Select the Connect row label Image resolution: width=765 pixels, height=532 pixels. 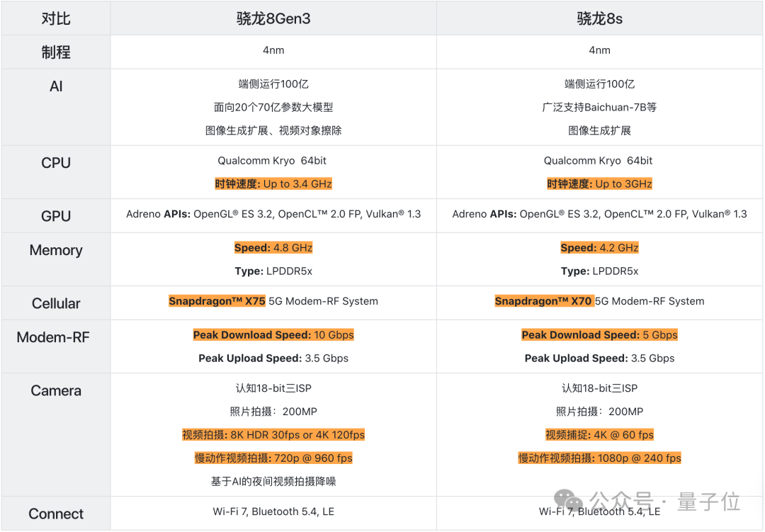coord(56,514)
